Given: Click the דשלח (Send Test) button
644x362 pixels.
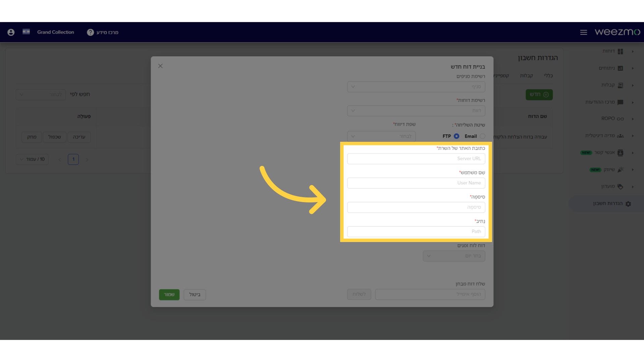Looking at the screenshot, I should coord(359,294).
